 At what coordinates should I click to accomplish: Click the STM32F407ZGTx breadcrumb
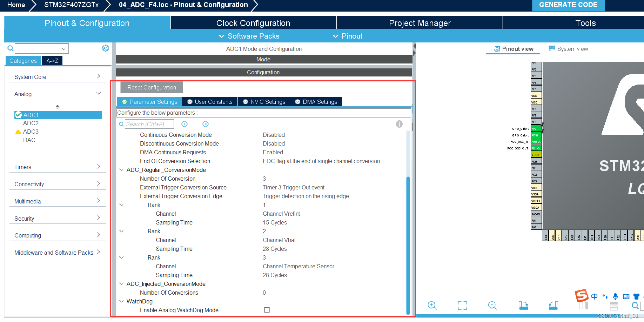coord(71,5)
